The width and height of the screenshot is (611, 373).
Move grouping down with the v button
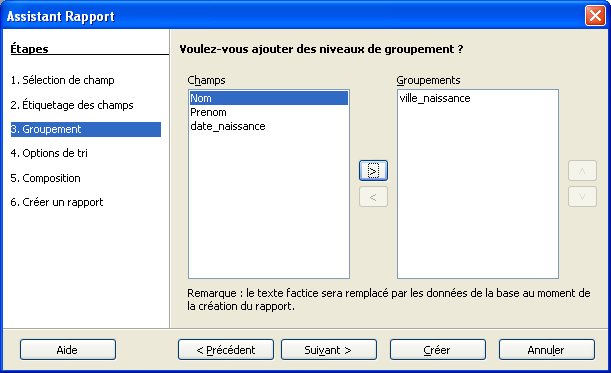click(582, 196)
